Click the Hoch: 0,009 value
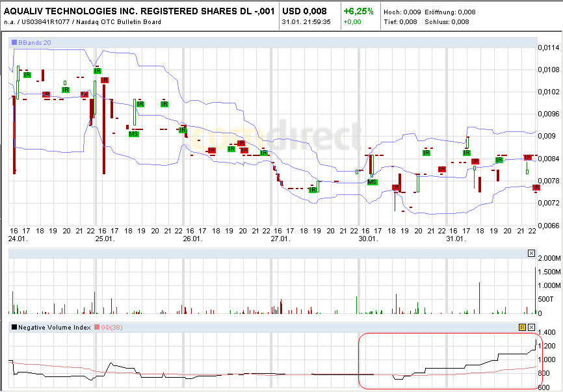The width and height of the screenshot is (563, 392). (402, 12)
